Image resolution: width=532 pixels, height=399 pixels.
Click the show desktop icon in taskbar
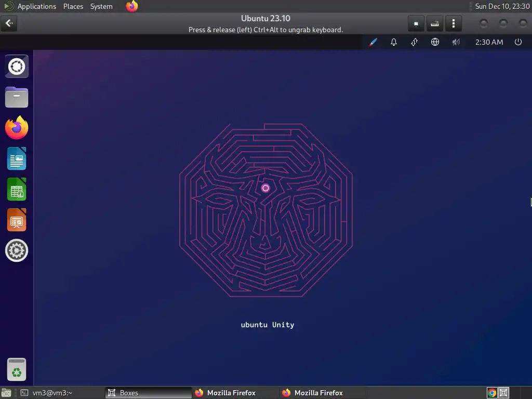pyautogui.click(x=6, y=393)
